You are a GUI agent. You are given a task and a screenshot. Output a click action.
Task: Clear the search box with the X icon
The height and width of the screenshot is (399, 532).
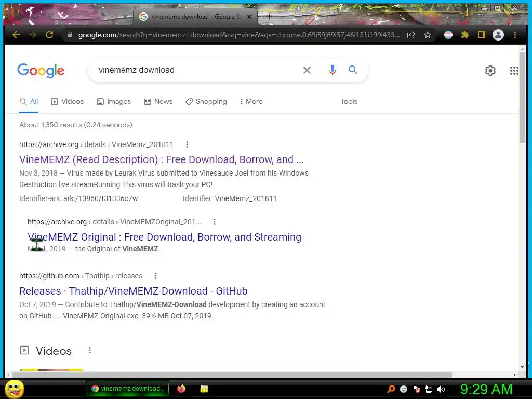(x=307, y=70)
